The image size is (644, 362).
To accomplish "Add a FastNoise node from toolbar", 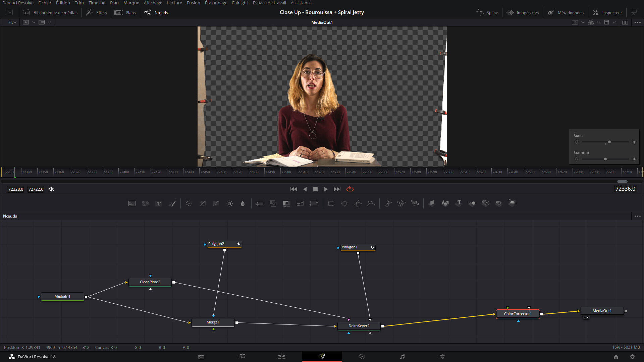I will (x=145, y=203).
